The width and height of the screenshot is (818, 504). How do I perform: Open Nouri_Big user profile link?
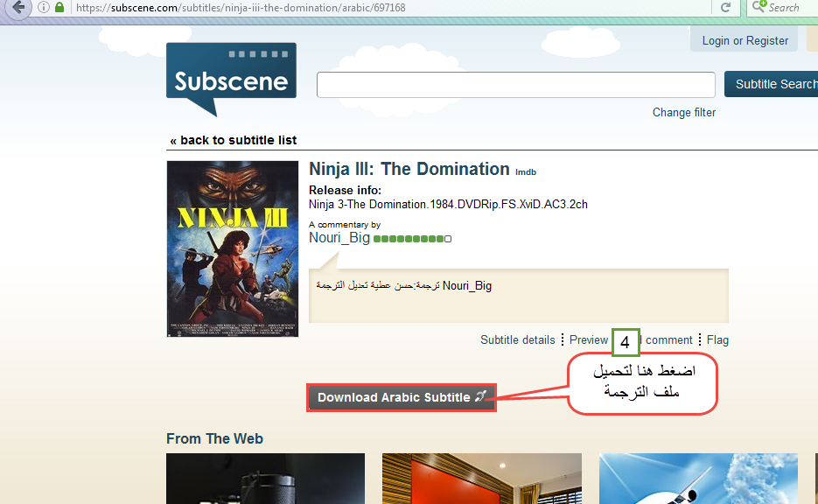[339, 238]
